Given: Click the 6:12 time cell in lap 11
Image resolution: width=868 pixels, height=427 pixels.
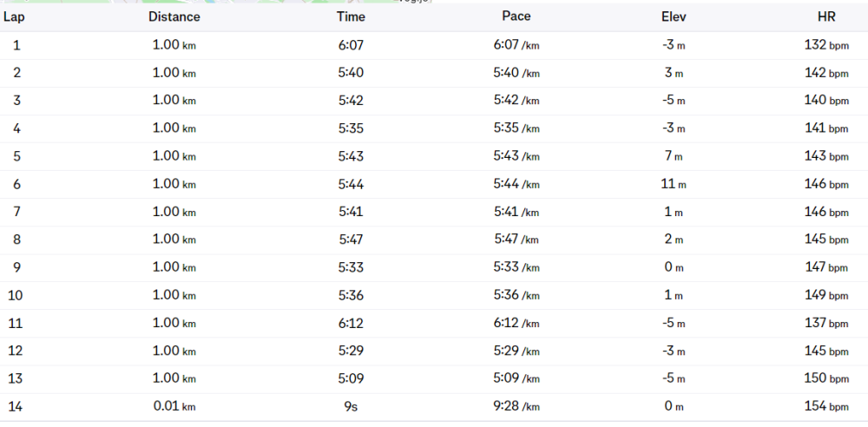Looking at the screenshot, I should 351,323.
